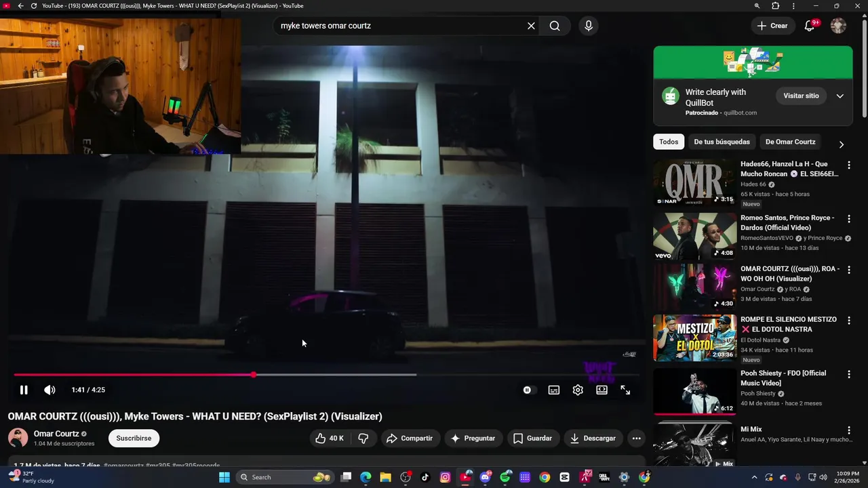Viewport: 868px width, 488px height.
Task: Open Call of Duty from the taskbar
Action: (x=604, y=477)
